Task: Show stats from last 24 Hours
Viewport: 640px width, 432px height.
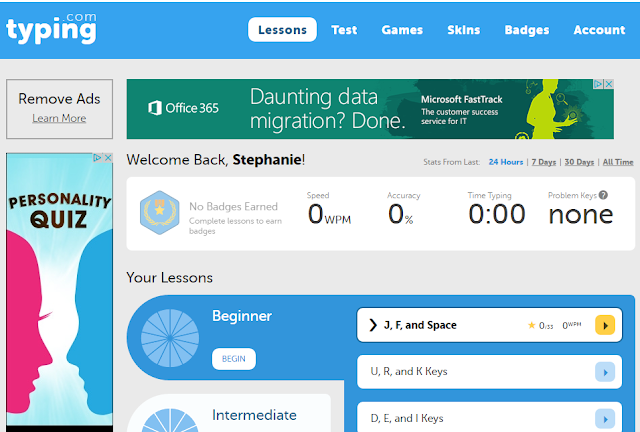Action: (x=506, y=162)
